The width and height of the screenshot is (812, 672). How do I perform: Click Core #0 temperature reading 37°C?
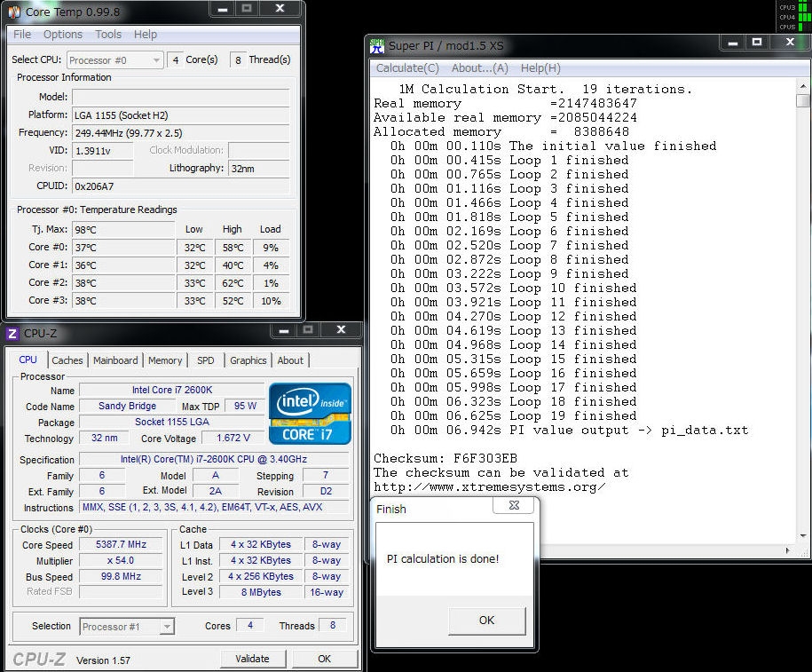click(x=123, y=247)
